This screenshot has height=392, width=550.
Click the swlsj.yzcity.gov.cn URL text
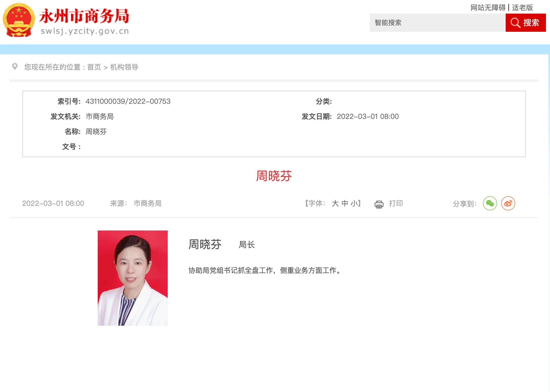coord(85,31)
